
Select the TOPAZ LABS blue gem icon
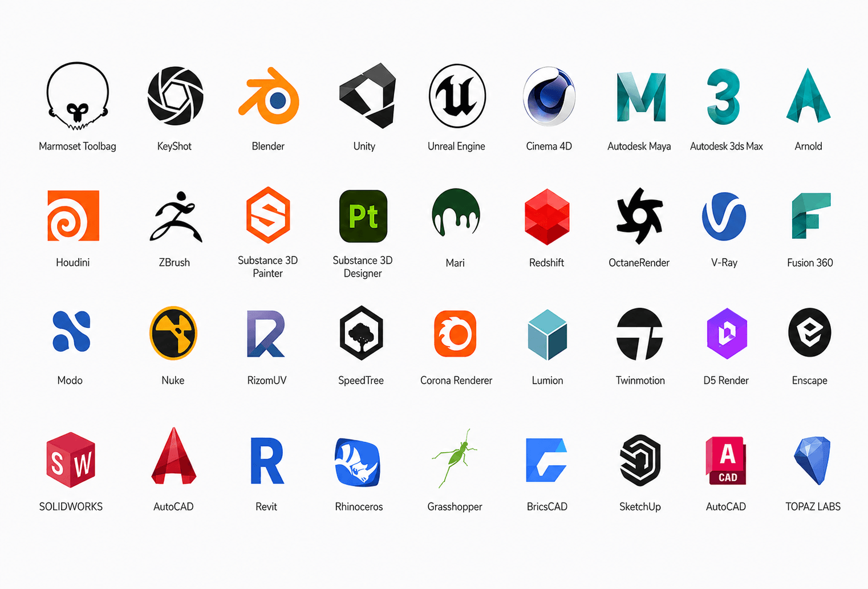[x=813, y=460]
